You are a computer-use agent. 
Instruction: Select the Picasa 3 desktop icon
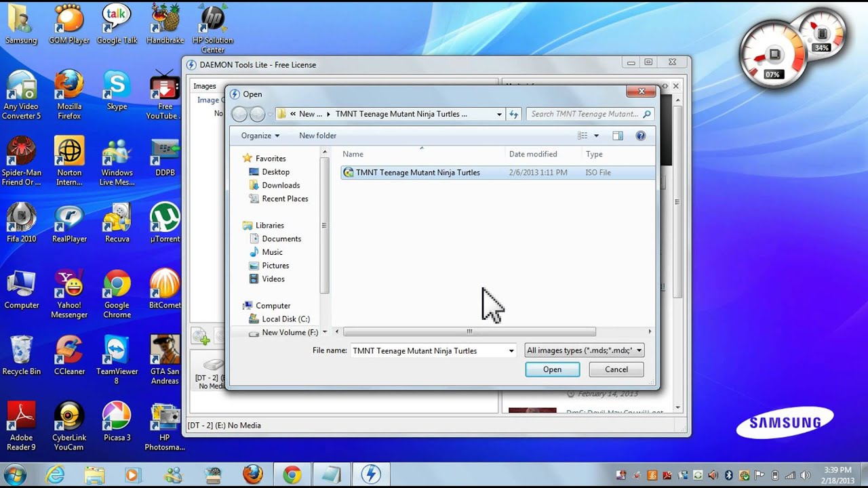click(x=117, y=422)
